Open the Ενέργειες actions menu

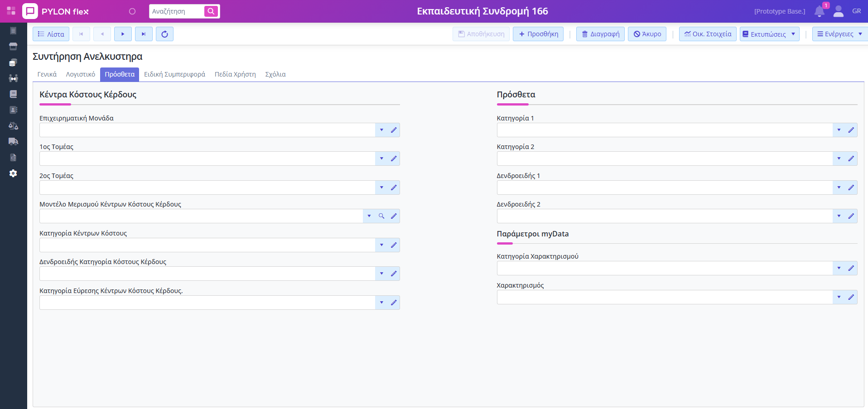coord(839,34)
